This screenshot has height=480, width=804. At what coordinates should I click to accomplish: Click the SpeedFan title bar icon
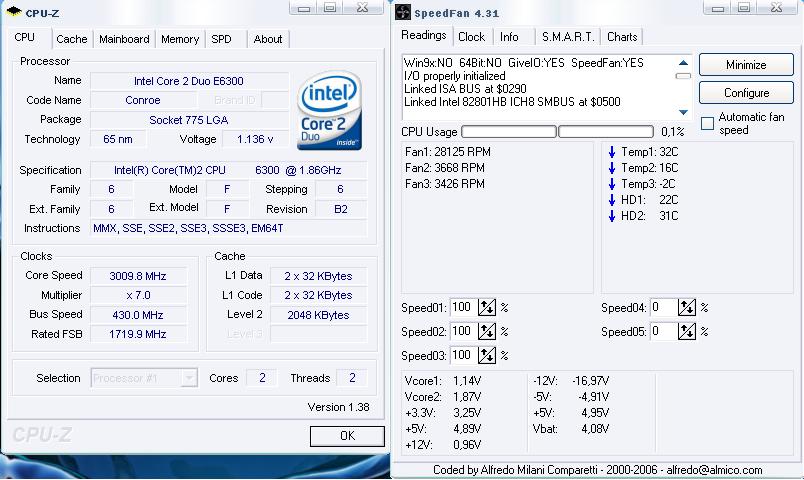403,12
